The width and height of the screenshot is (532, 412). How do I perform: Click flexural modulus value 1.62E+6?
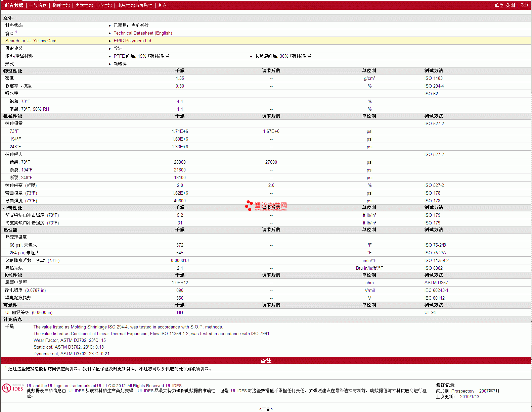pos(180,193)
